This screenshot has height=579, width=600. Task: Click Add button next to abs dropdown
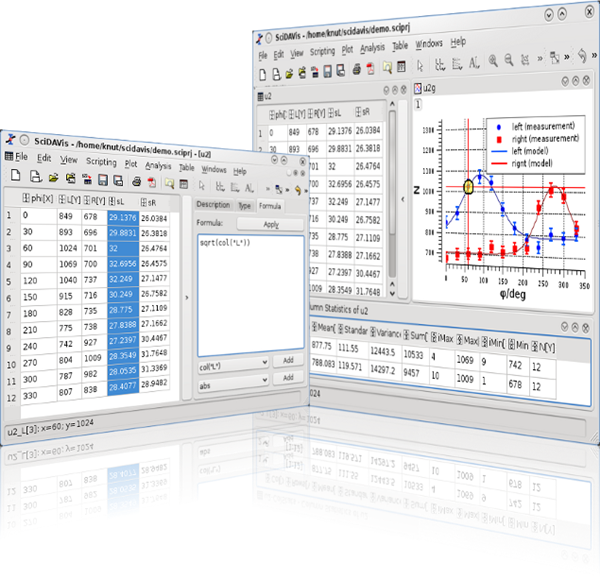point(288,379)
